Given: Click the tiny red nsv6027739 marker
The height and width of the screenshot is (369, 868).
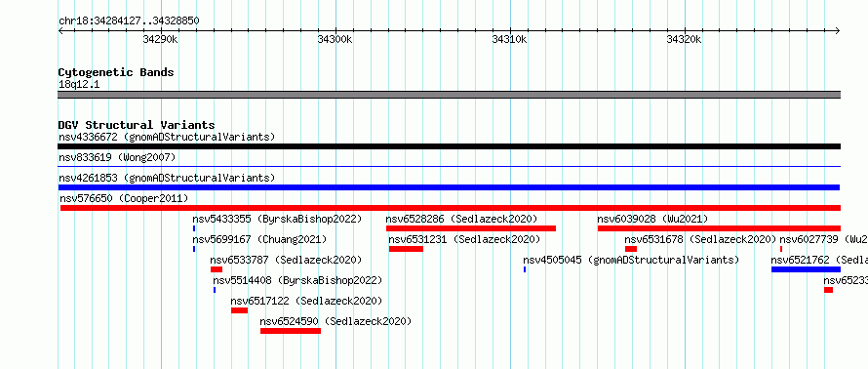Looking at the screenshot, I should click(x=781, y=249).
